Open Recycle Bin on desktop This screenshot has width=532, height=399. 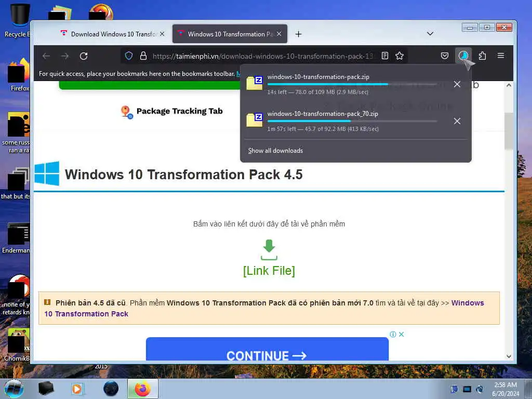click(19, 20)
